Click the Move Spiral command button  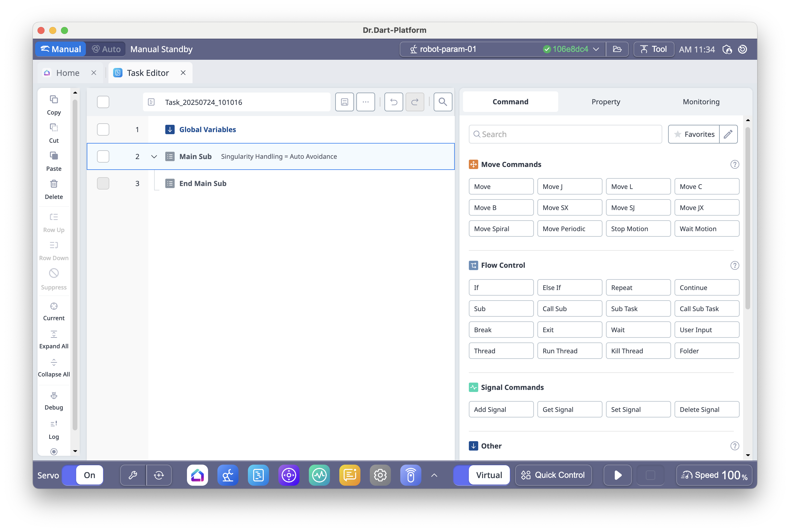point(501,229)
